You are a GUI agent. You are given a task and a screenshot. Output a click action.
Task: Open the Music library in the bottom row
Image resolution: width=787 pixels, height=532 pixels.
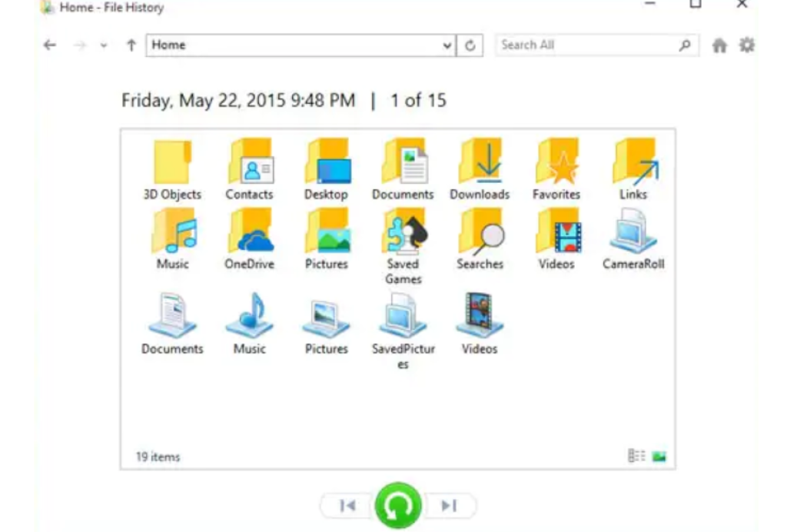pyautogui.click(x=250, y=324)
